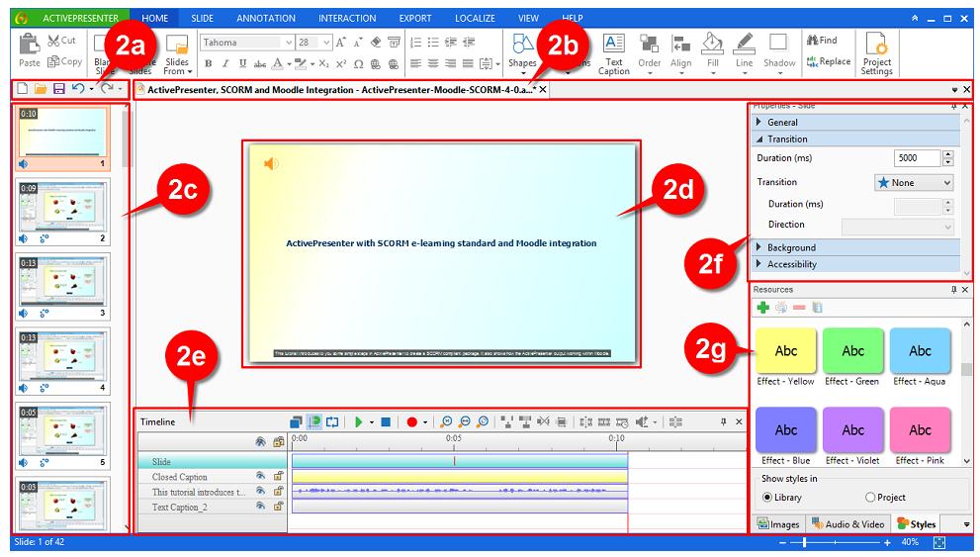Open the Slides From dropdown

(177, 54)
